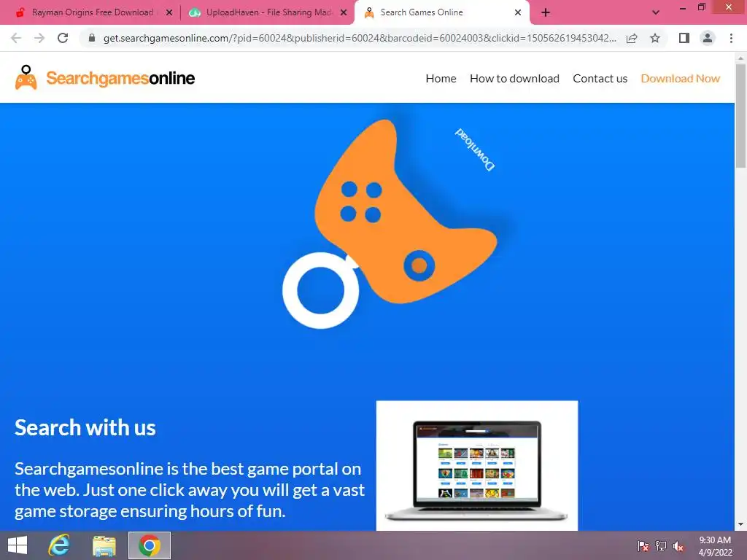Click the page vertical scrollbar thumb
Screen dimensions: 747x560
coord(740,116)
